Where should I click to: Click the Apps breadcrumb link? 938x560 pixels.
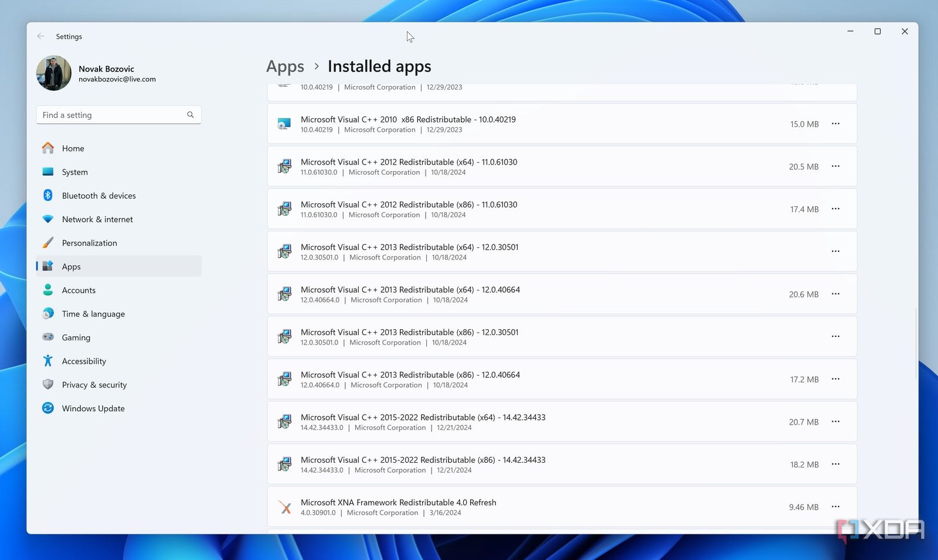point(285,67)
